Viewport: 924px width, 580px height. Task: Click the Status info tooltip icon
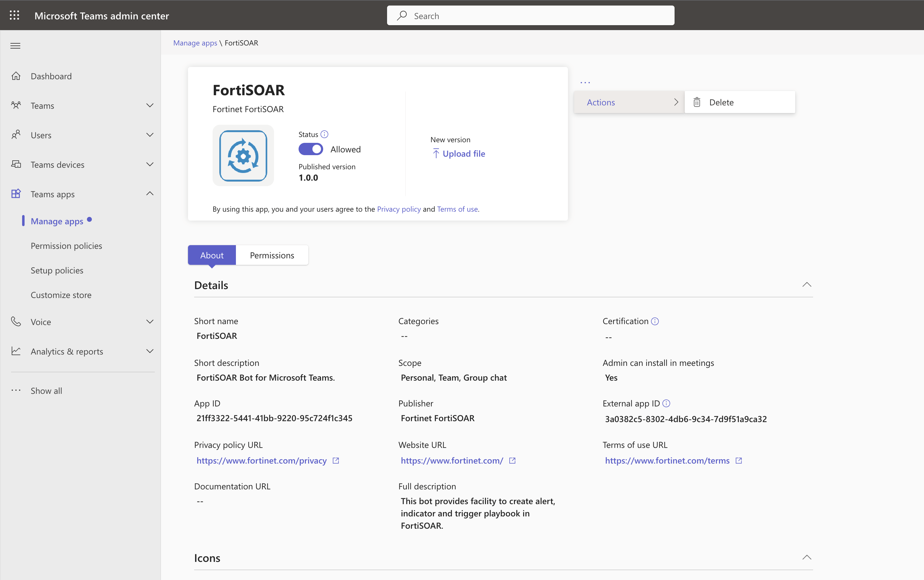tap(324, 134)
